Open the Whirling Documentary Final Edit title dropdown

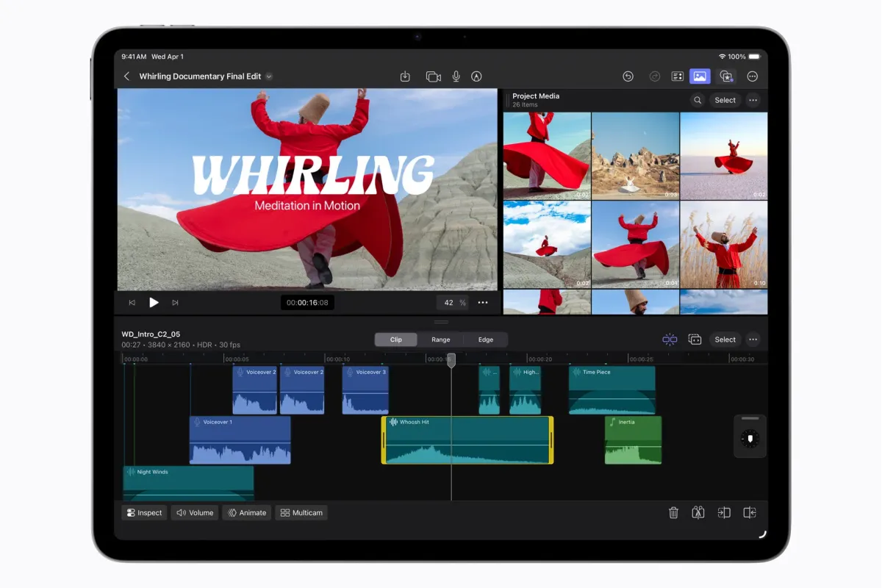point(269,76)
